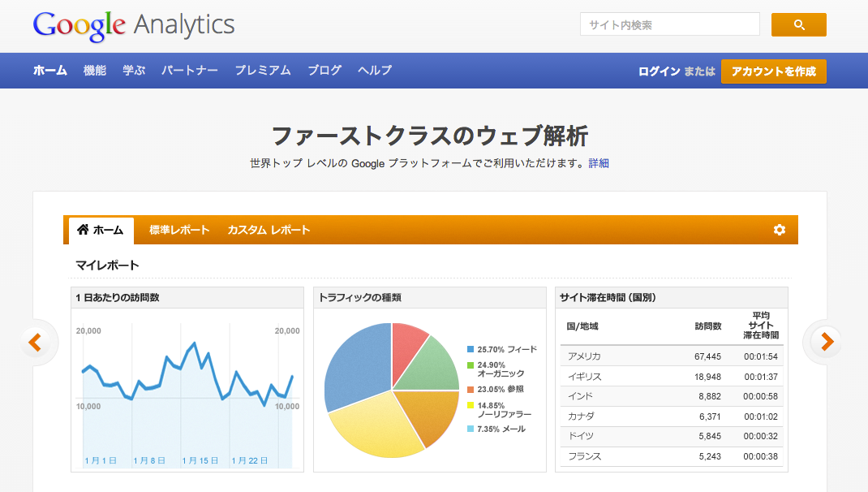This screenshot has height=492, width=868.
Task: Click the アカウントを作成 button
Action: (773, 71)
